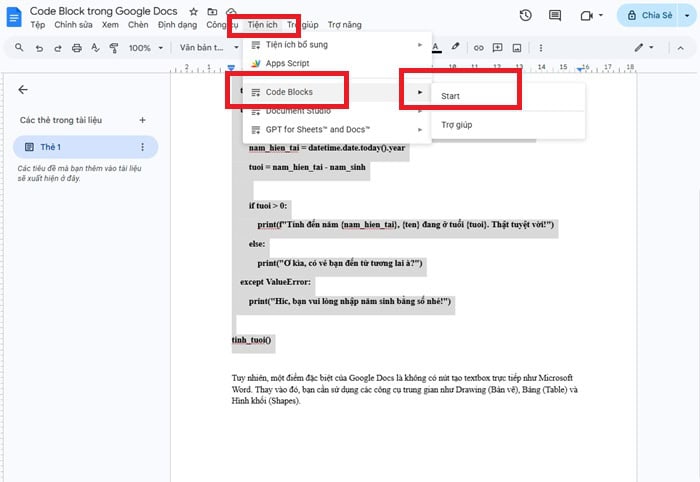
Task: Select the paint format tool
Action: click(114, 48)
